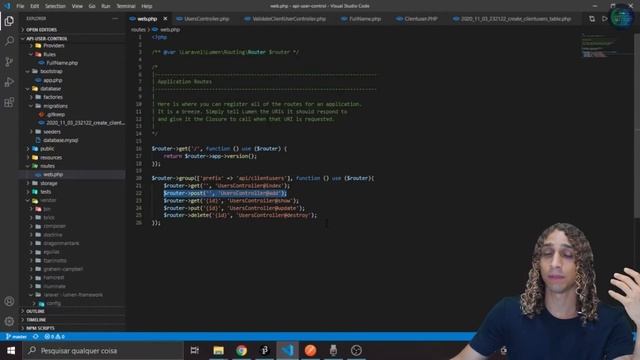Collapse the database folder

coord(50,89)
